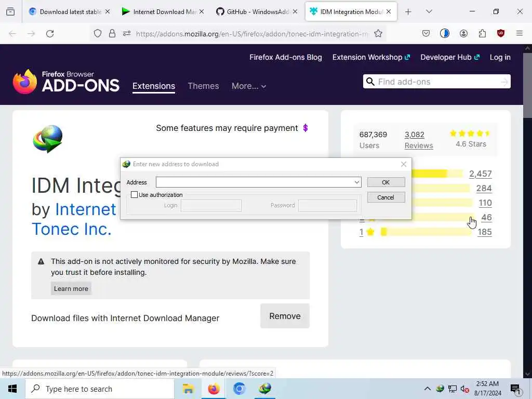Viewport: 532px width, 399px height.
Task: Expand the Address combo box dropdown
Action: click(356, 182)
